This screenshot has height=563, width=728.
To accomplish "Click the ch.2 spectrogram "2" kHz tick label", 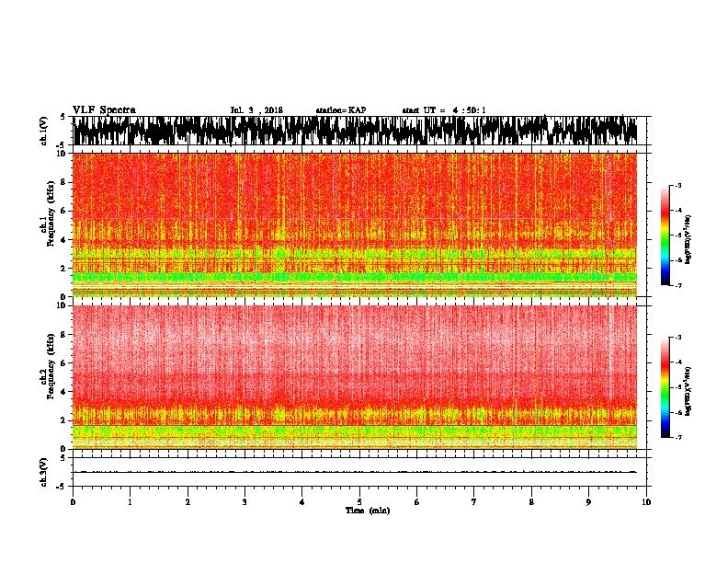I will point(64,420).
